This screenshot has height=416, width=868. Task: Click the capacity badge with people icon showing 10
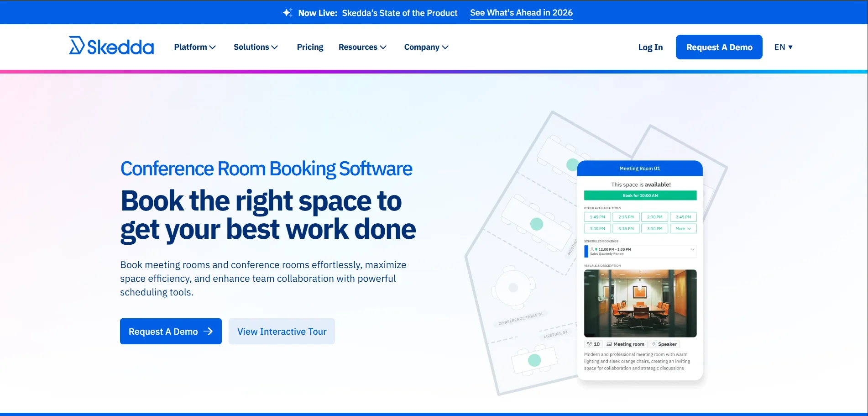click(590, 344)
